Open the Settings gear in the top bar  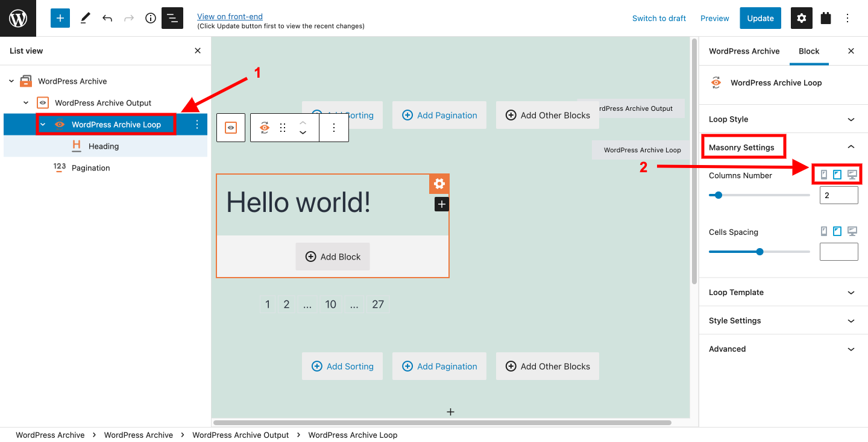pos(802,18)
